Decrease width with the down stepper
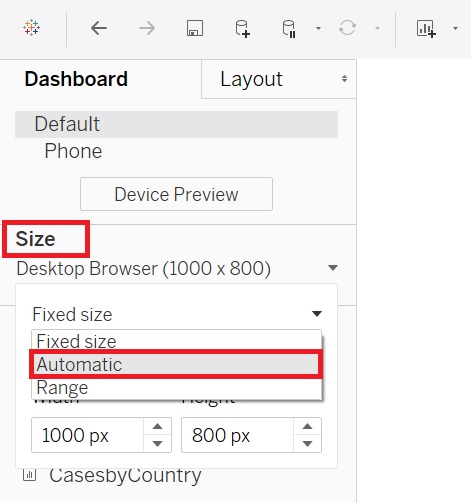 click(x=157, y=443)
